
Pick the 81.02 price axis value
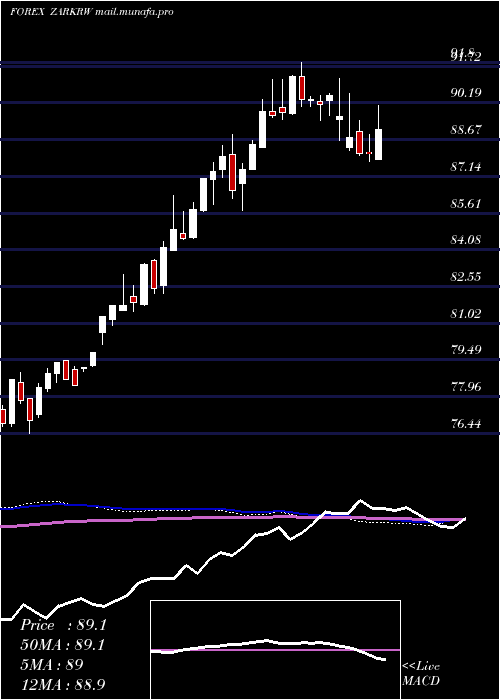(465, 313)
